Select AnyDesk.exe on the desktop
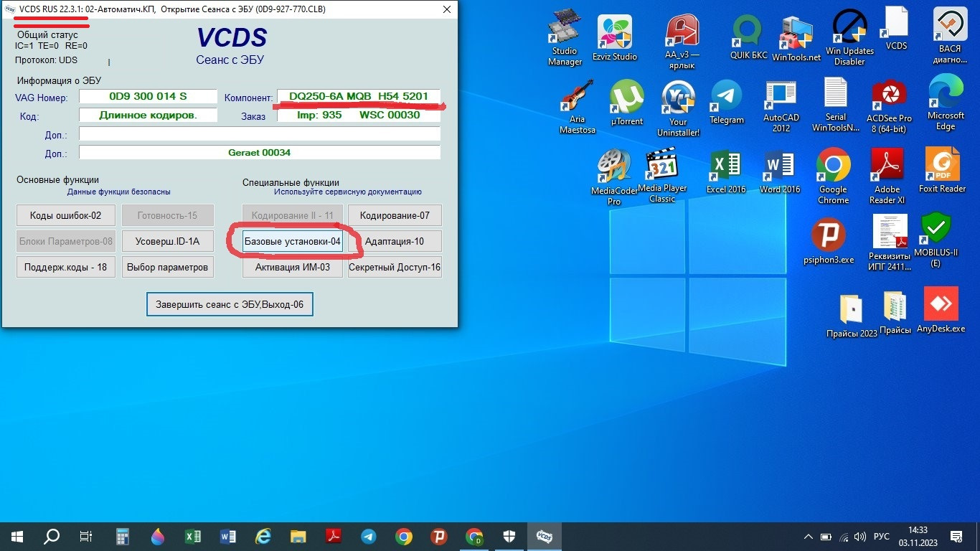This screenshot has width=980, height=551. point(941,310)
